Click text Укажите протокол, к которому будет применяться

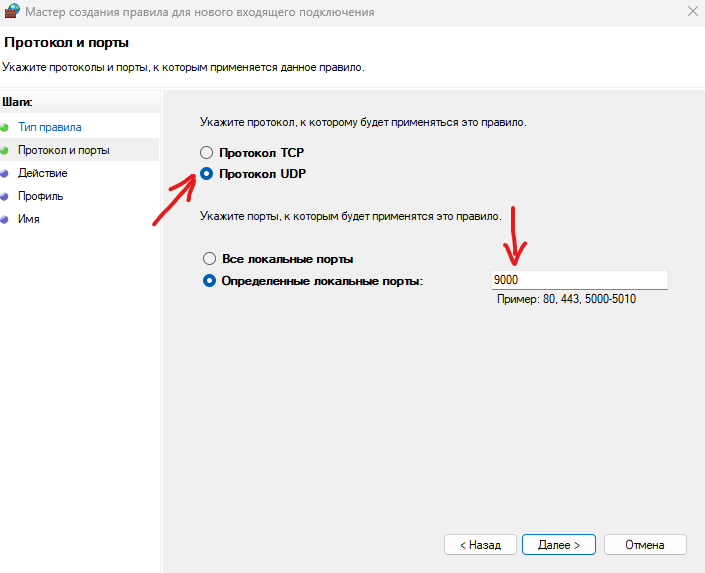pos(363,122)
